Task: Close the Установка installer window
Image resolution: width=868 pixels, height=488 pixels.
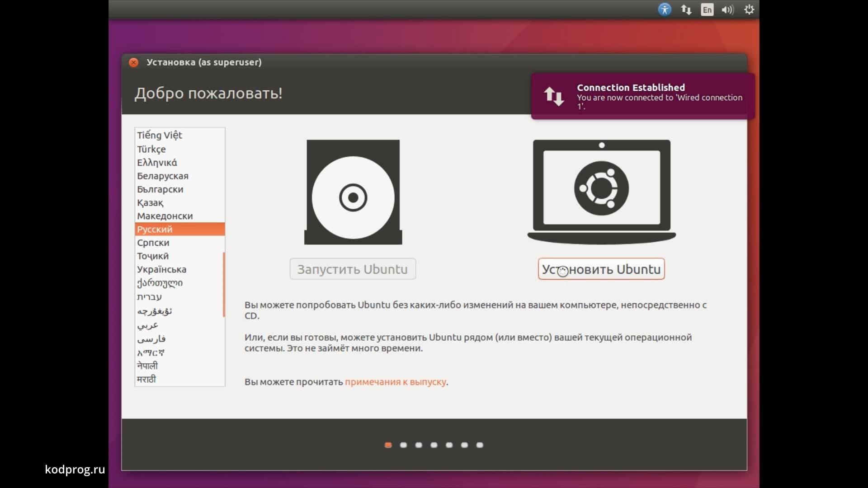Action: tap(133, 62)
